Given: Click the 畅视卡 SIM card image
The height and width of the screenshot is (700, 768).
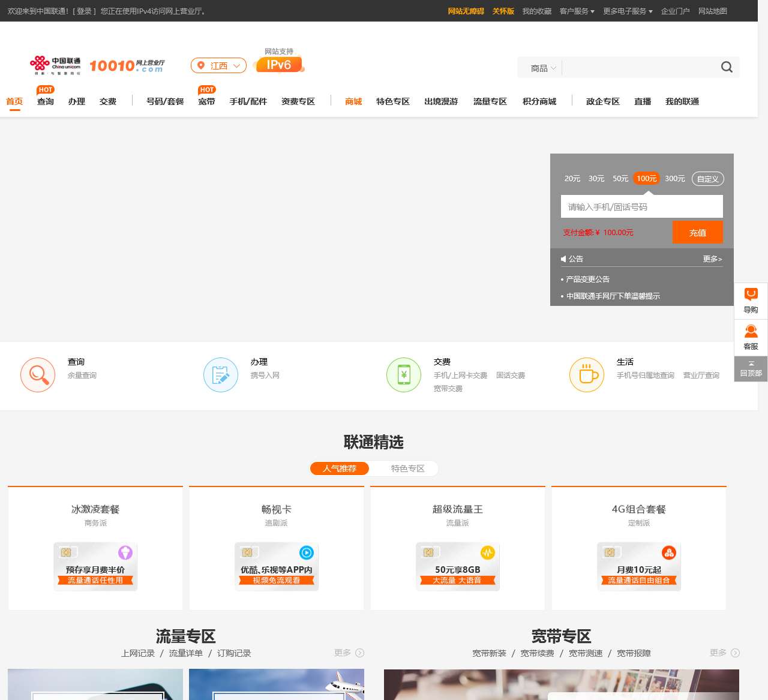Looking at the screenshot, I should (277, 566).
